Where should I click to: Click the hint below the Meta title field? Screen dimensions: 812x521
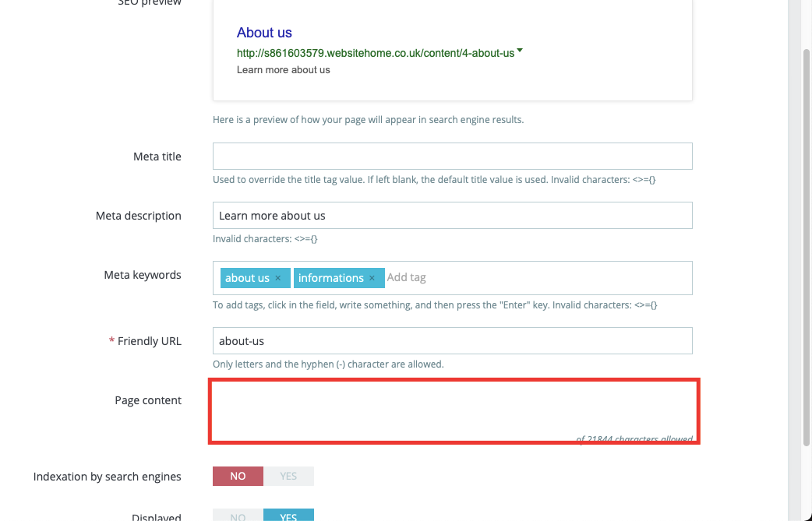tap(434, 180)
